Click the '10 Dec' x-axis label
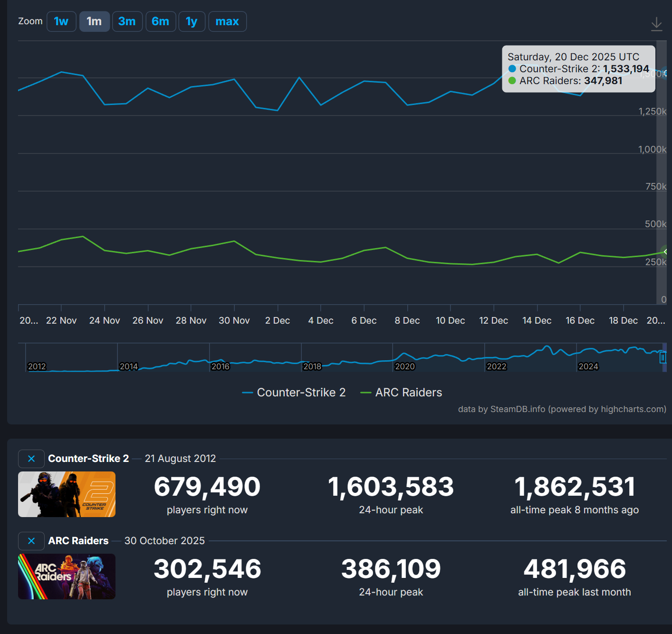Viewport: 672px width, 634px height. 451,321
